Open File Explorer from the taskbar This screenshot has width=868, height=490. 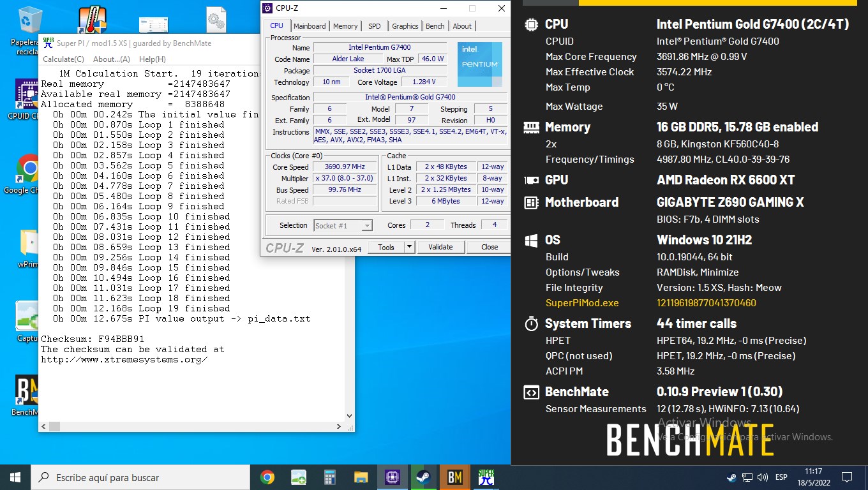361,477
